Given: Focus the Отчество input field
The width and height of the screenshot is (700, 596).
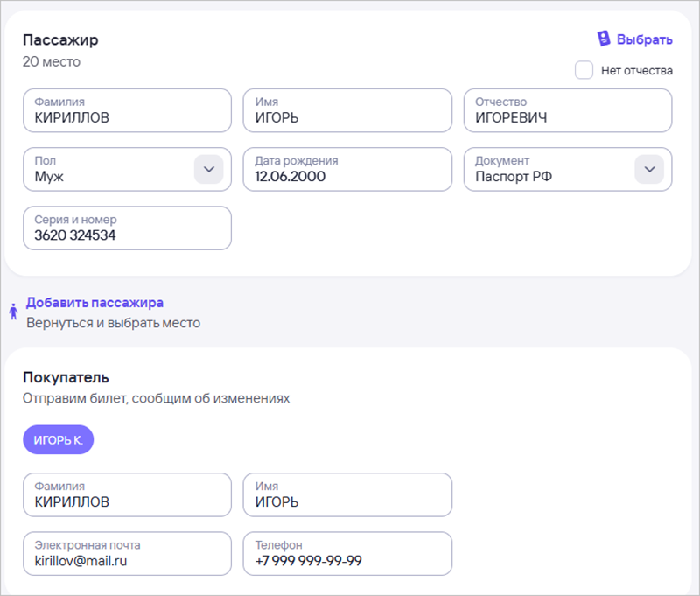Looking at the screenshot, I should tap(568, 110).
